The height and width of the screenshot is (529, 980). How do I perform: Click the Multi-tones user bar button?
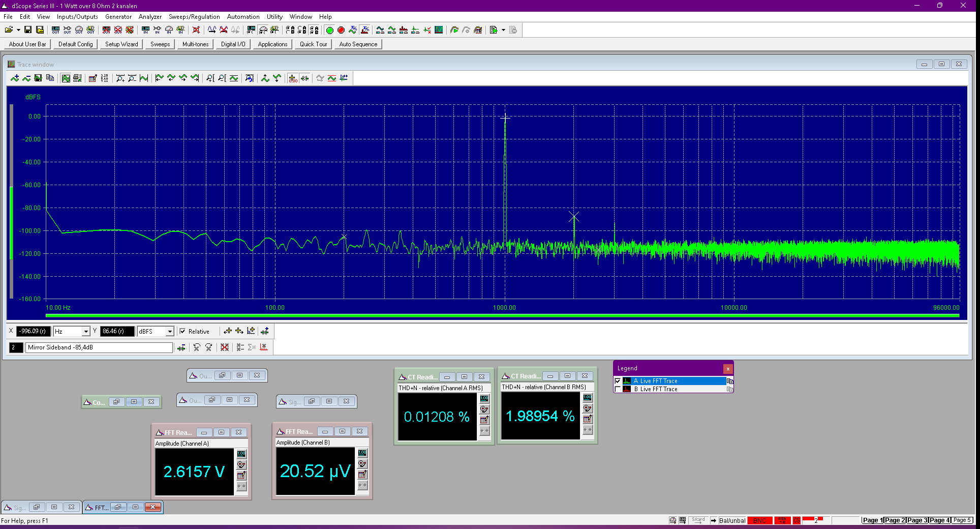point(195,44)
